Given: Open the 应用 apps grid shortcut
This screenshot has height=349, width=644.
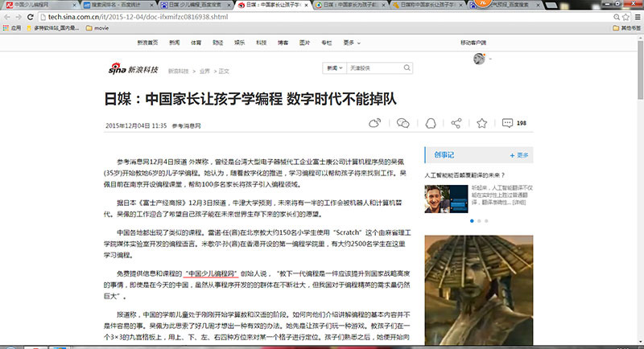Looking at the screenshot, I should pyautogui.click(x=12, y=28).
